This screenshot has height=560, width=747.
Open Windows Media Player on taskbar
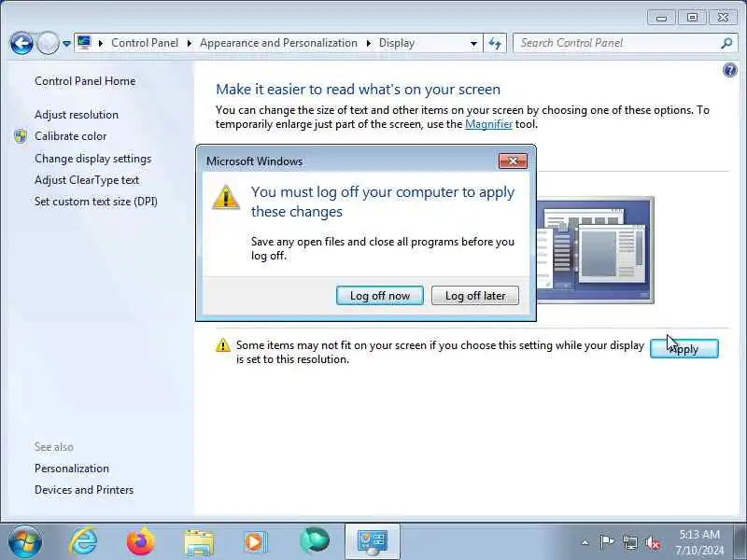point(256,542)
